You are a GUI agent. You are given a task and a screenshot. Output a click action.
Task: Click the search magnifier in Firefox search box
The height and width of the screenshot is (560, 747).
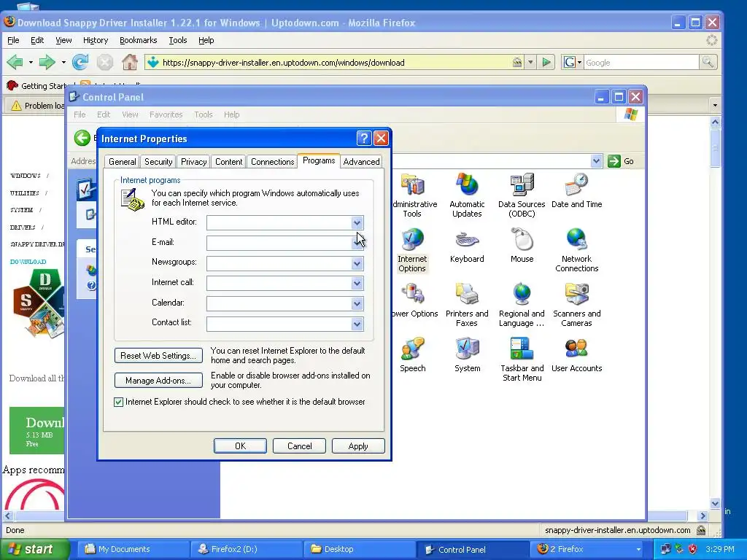point(708,63)
